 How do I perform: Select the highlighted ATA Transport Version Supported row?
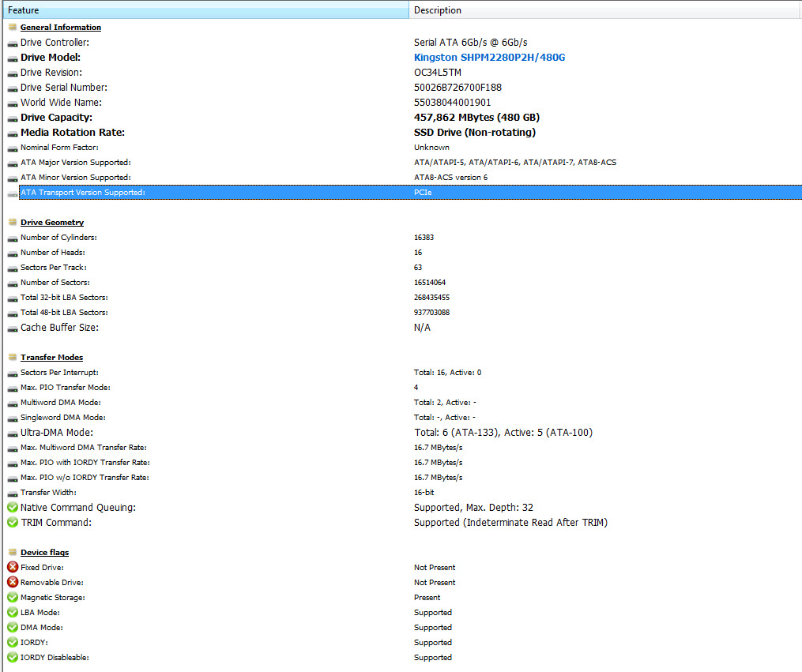(x=410, y=192)
